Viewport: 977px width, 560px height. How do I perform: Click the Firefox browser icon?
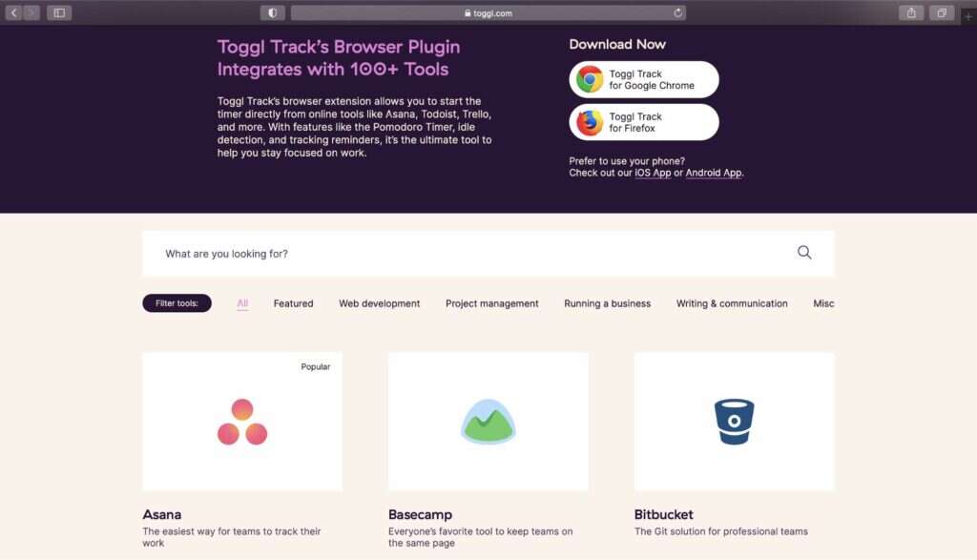tap(592, 122)
